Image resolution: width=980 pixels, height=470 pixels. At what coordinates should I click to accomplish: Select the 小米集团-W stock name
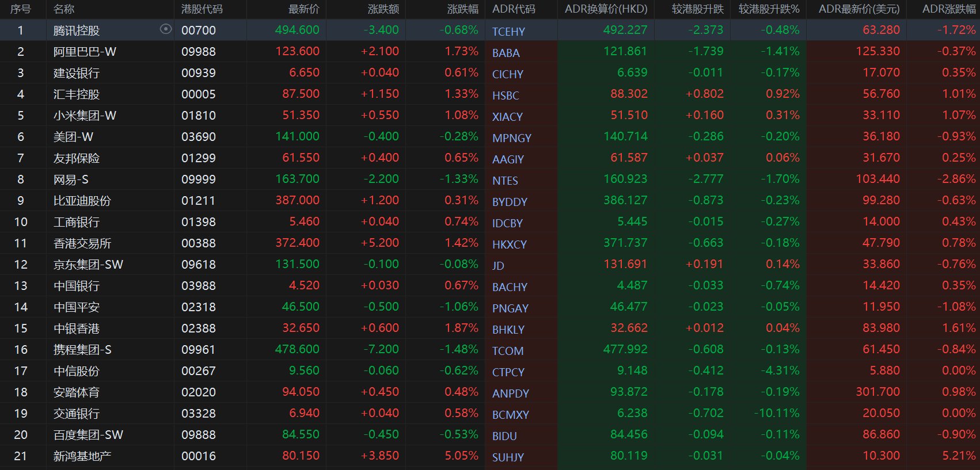tap(85, 116)
